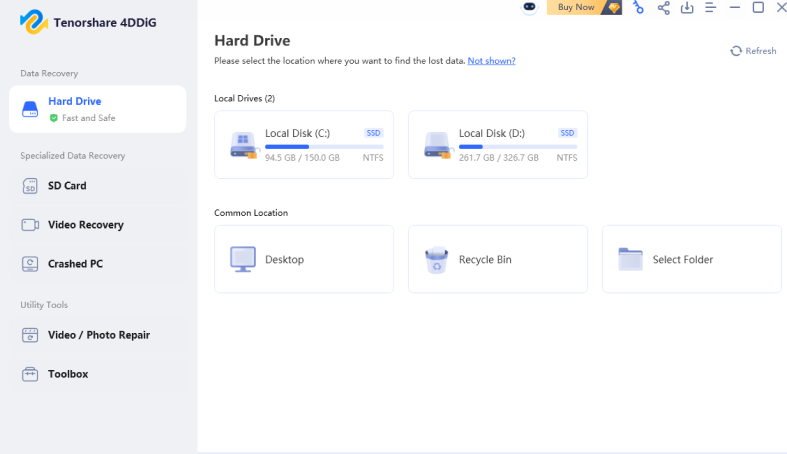Click the Common Location heading
Viewport: 787px width, 454px height.
point(251,213)
